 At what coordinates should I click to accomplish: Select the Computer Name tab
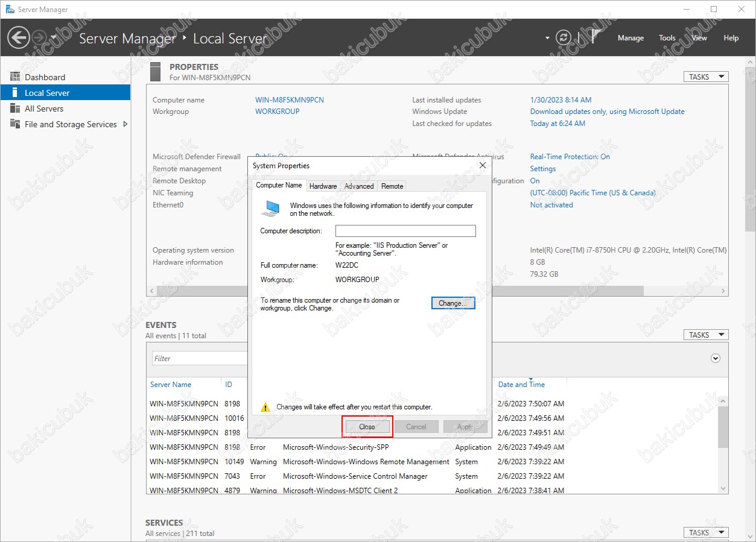tap(279, 185)
